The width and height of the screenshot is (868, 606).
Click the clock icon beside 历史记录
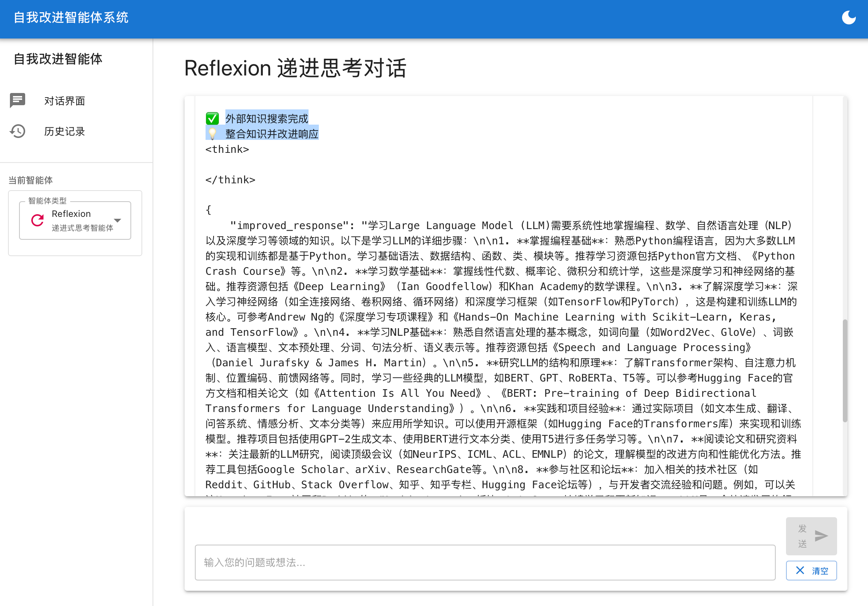[x=17, y=131]
